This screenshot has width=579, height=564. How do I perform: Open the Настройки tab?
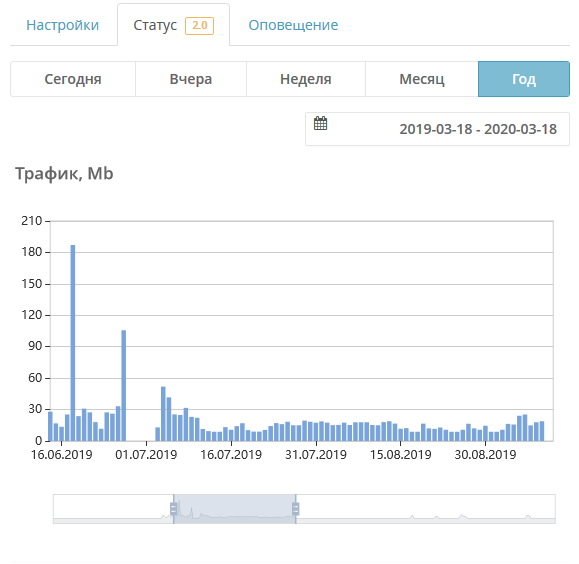click(x=62, y=25)
